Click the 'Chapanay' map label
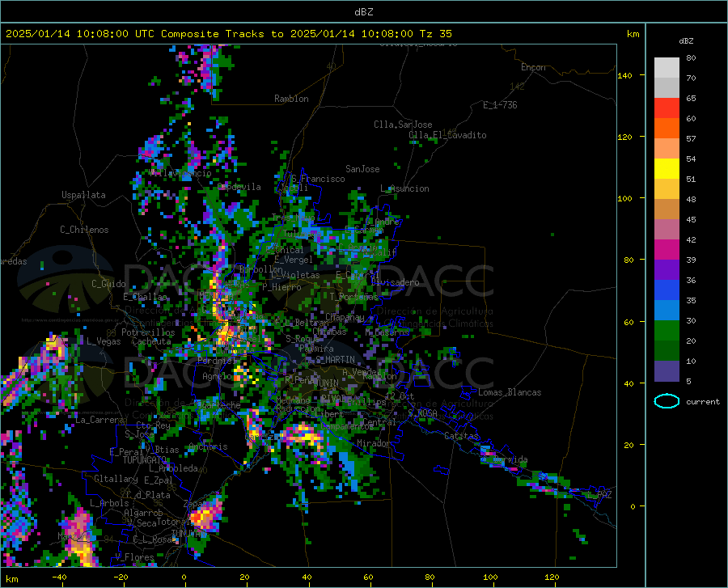728x588 pixels. coord(345,317)
